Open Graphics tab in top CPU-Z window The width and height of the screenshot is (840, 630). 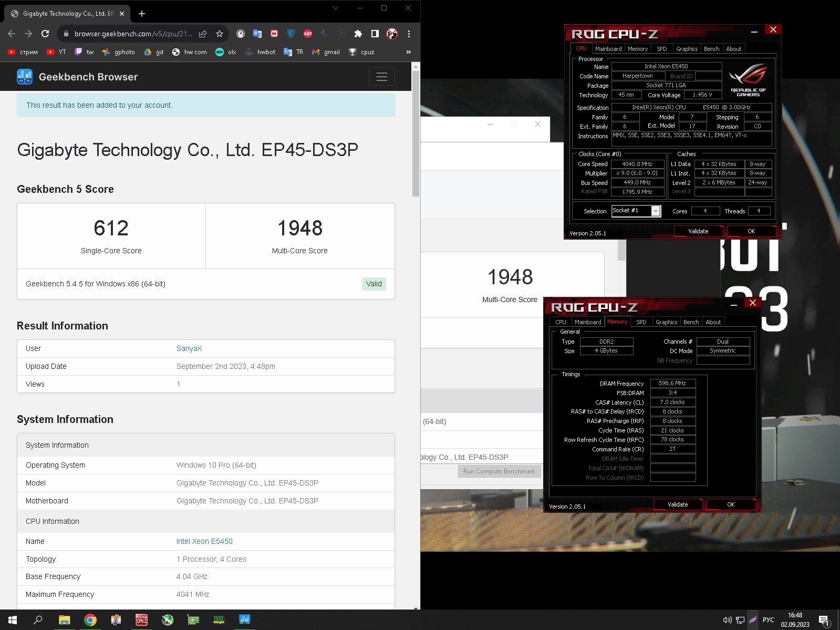[687, 49]
